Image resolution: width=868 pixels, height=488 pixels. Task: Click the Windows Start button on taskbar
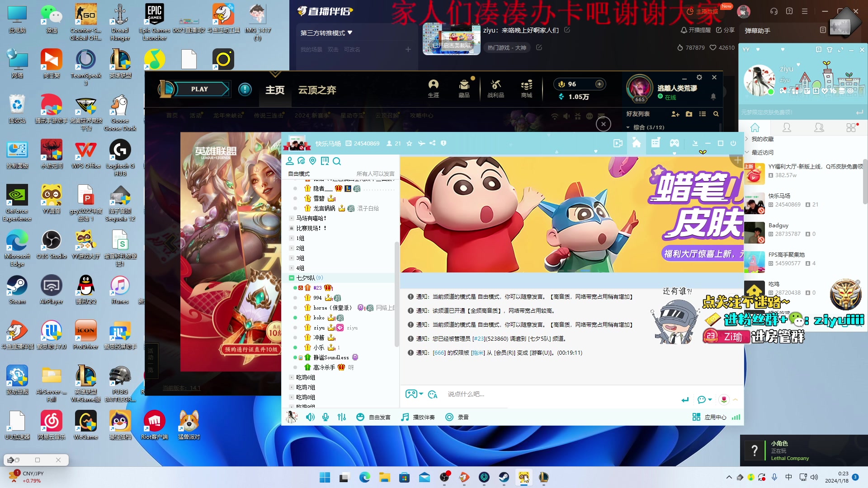(x=325, y=477)
